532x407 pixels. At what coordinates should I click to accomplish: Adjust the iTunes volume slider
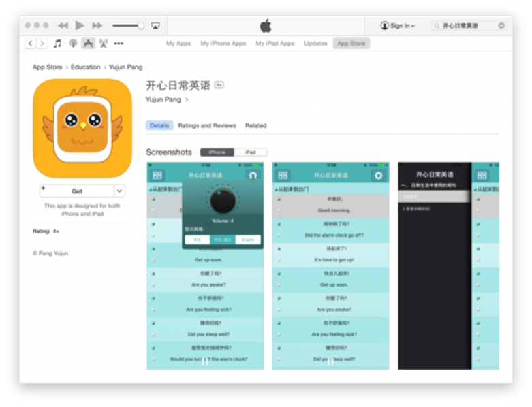(128, 25)
